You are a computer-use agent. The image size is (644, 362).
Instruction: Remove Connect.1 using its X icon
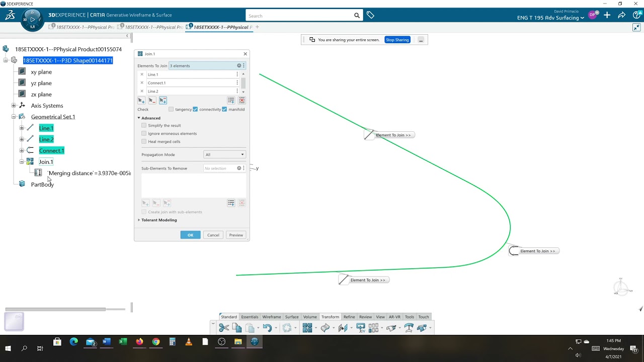click(142, 83)
